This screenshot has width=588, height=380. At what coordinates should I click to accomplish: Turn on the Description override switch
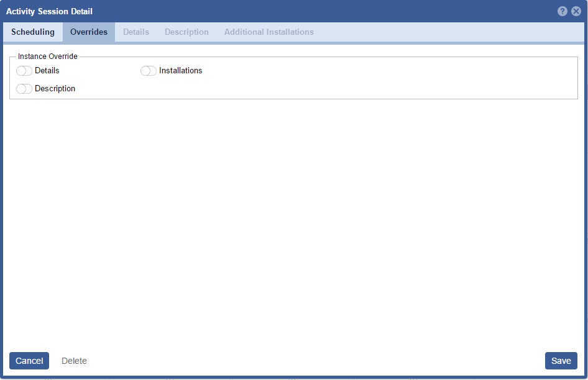[x=24, y=89]
